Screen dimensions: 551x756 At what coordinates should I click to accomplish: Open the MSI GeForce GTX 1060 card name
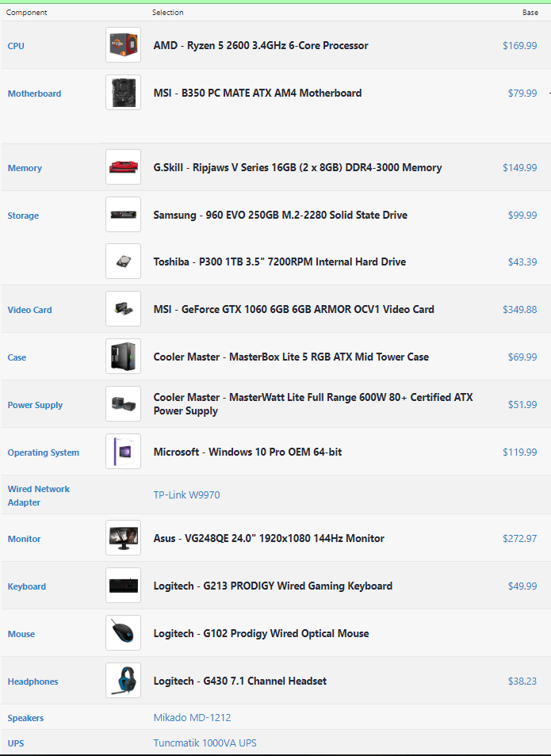point(294,309)
